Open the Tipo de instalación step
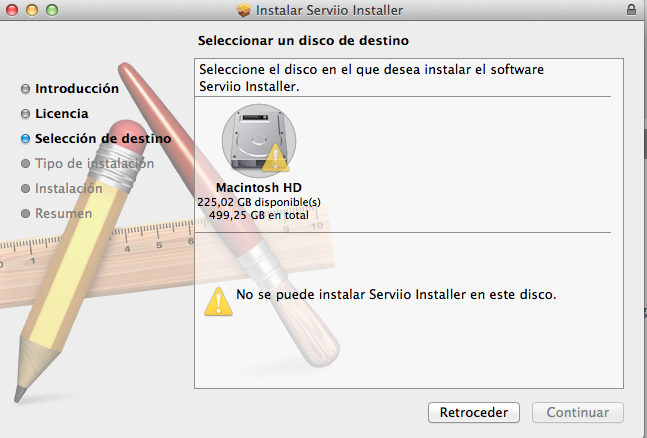The image size is (647, 438). 94,163
